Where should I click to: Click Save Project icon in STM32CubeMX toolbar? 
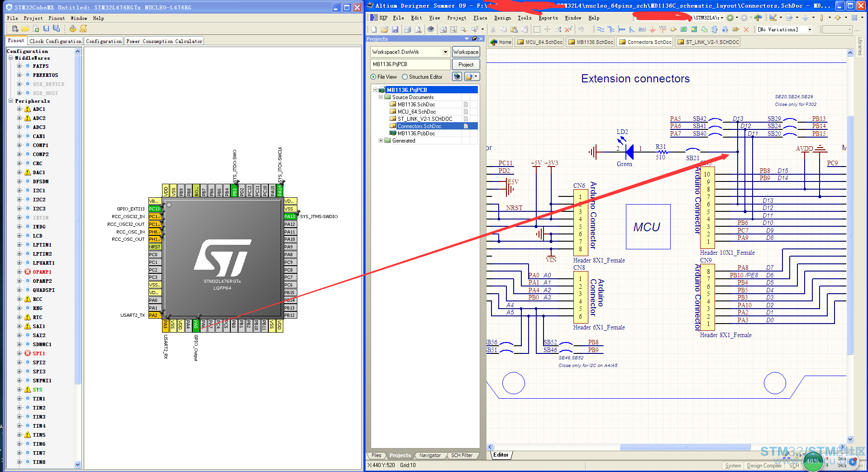coord(46,29)
